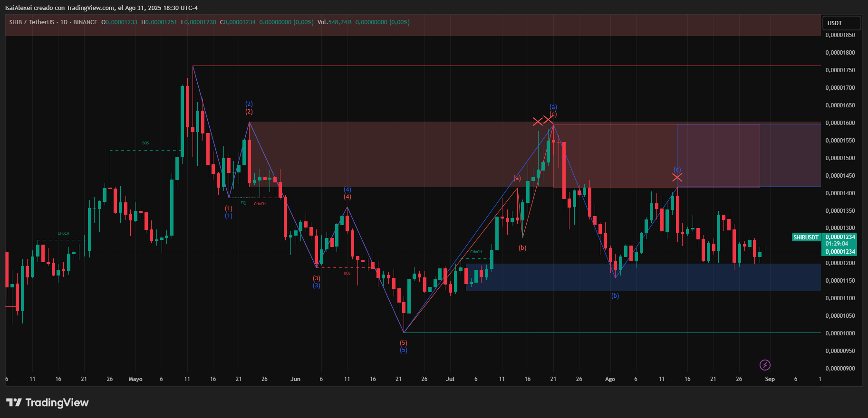Click the green BOS label near May

click(145, 143)
